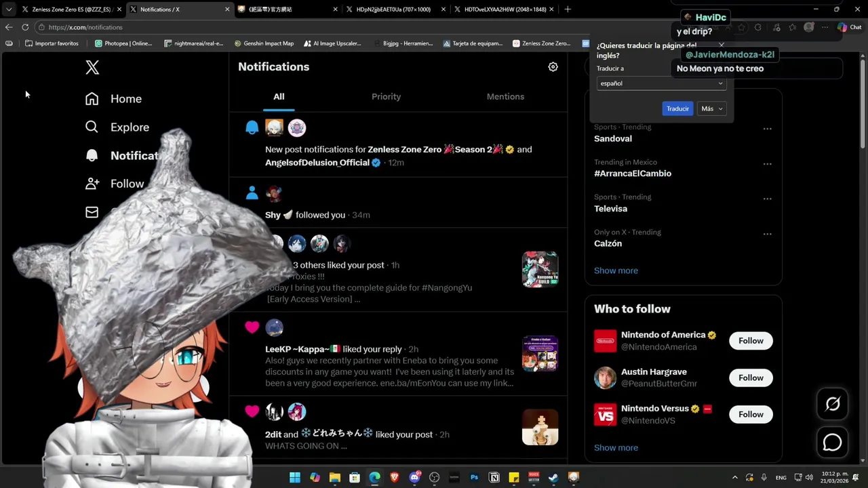Image resolution: width=868 pixels, height=488 pixels.
Task: Close the translate page popup
Action: (721, 45)
